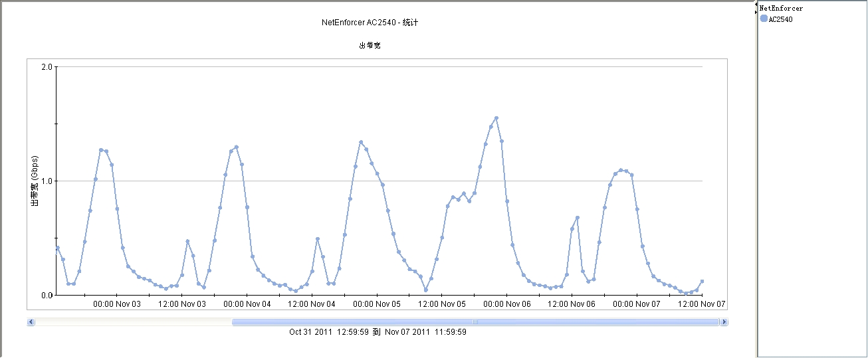
Task: Click the 'NetEnforcer AC2540 - 统计' chart title
Action: 370,23
